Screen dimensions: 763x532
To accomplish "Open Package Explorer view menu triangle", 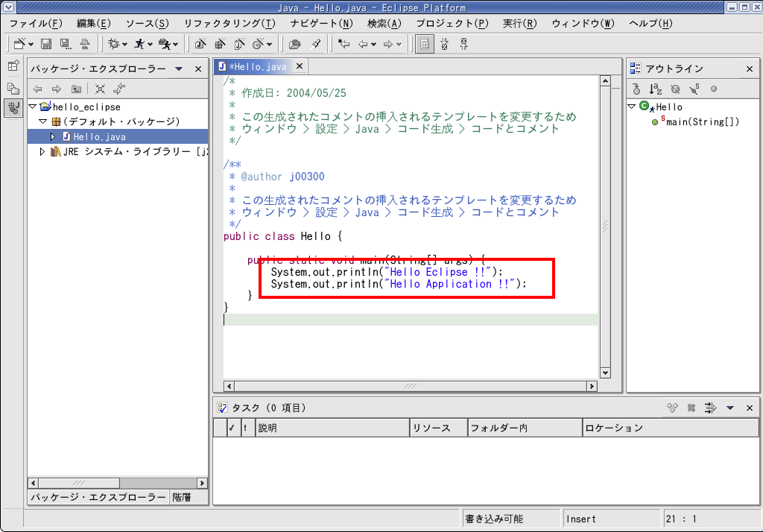I will (179, 69).
